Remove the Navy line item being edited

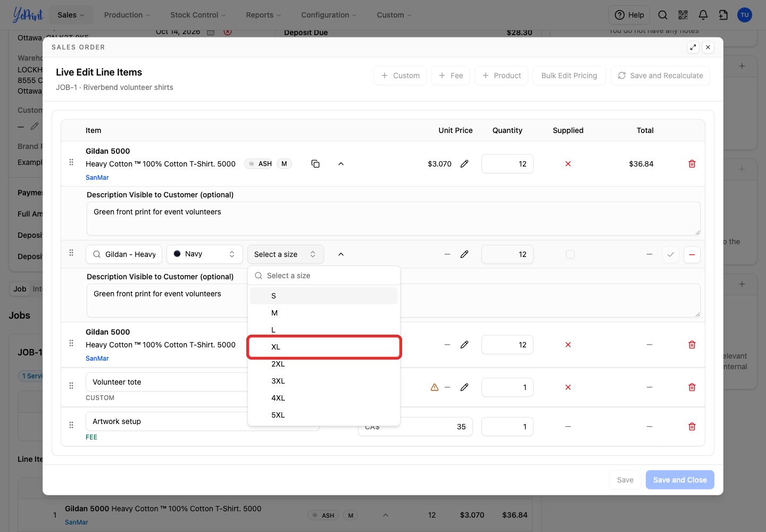(x=692, y=254)
